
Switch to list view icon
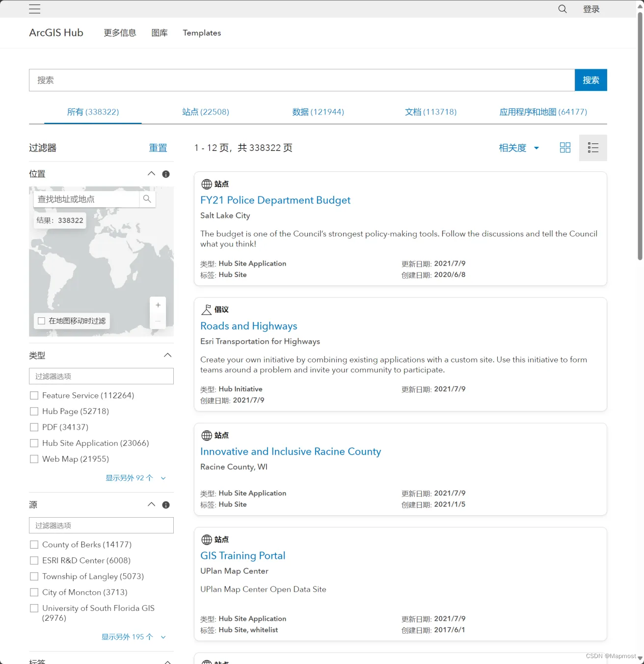coord(593,148)
